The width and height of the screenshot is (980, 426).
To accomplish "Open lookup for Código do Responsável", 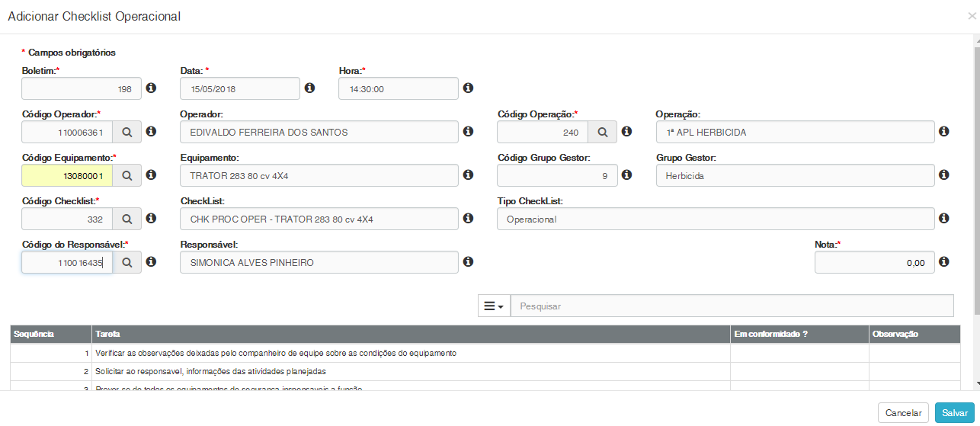I will point(127,263).
